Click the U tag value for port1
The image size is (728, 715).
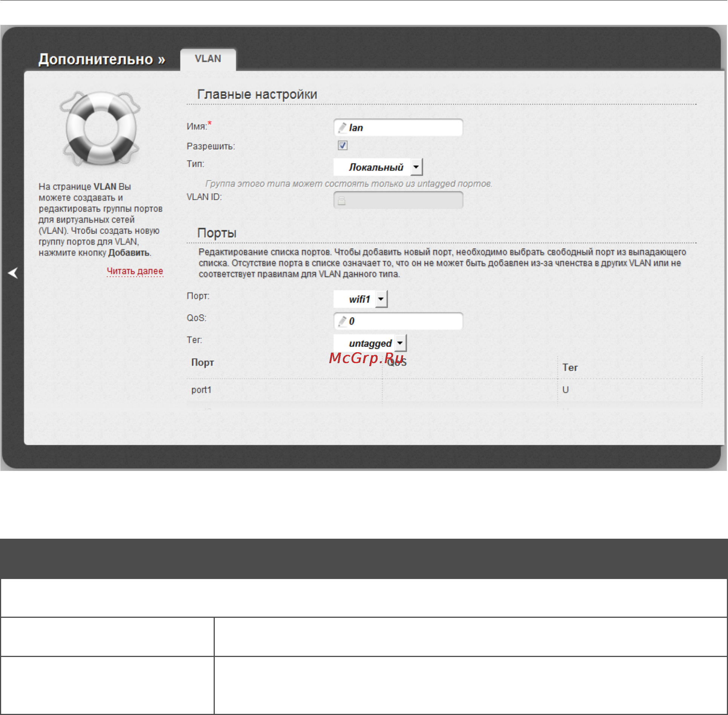click(x=566, y=390)
